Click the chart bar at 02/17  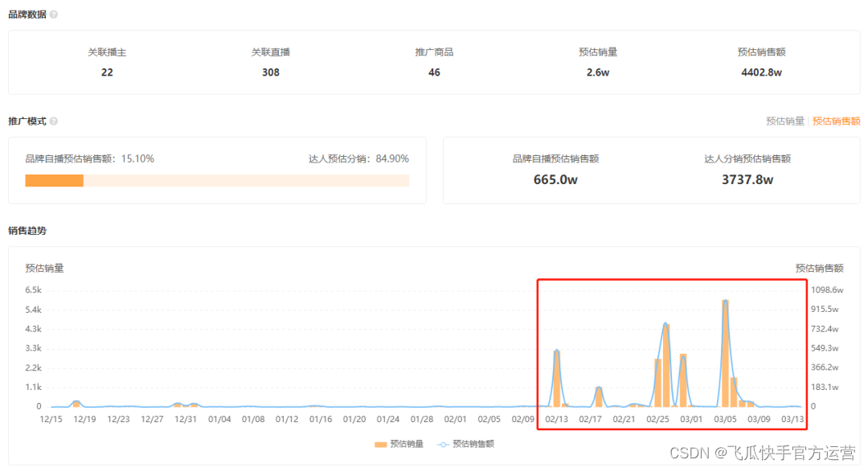pos(599,397)
